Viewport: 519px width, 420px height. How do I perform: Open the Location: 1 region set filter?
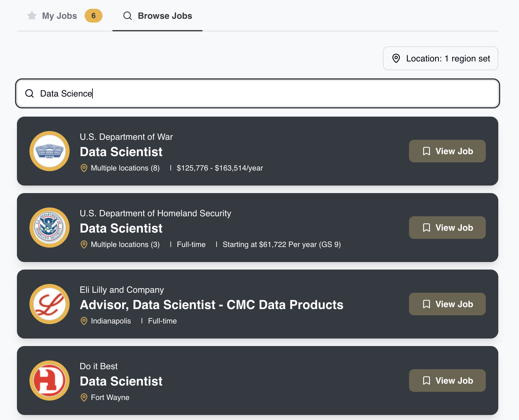[x=440, y=58]
